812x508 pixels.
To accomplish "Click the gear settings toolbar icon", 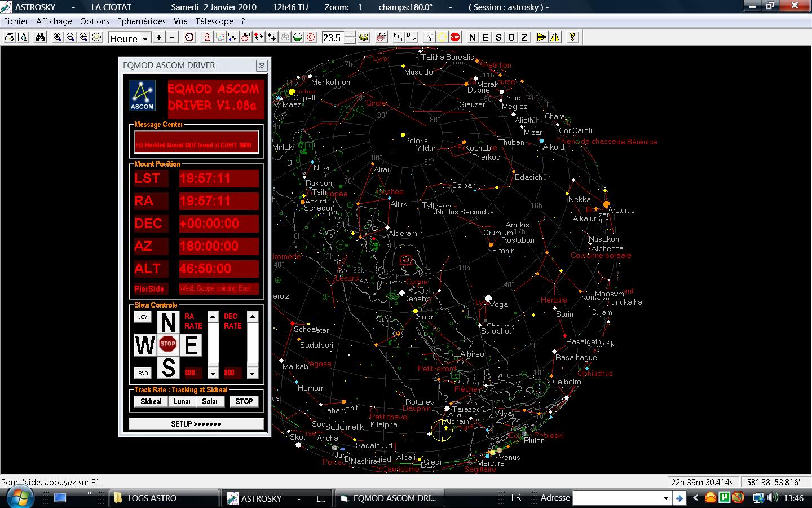I will coord(364,37).
